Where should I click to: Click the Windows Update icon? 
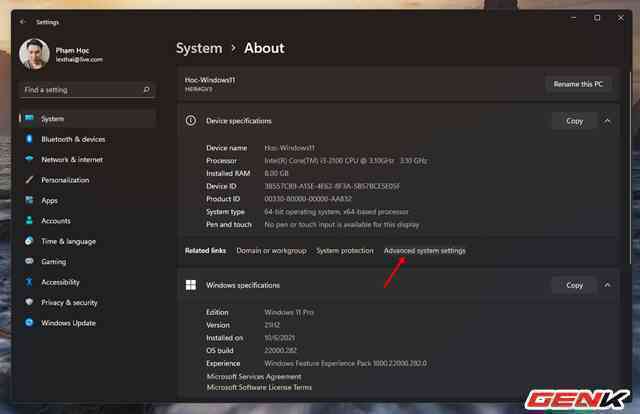click(29, 323)
